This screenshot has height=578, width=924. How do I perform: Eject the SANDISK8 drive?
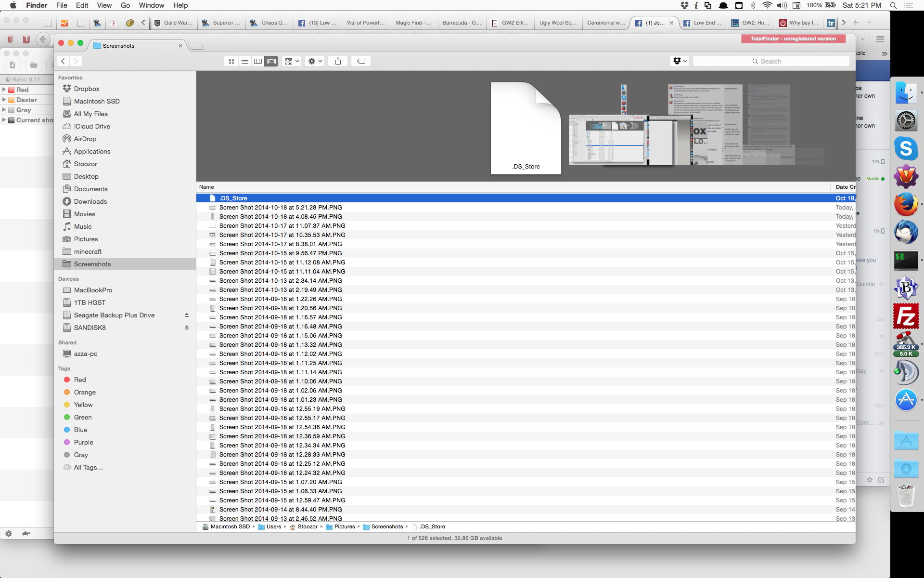pos(187,328)
